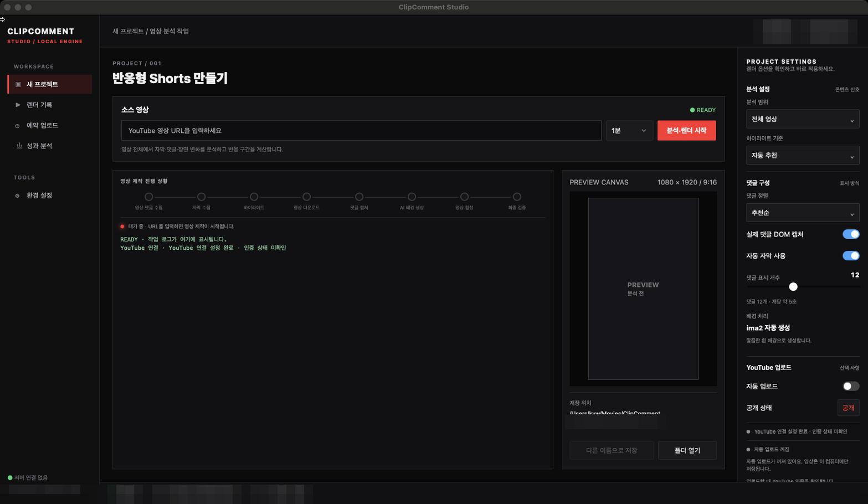Click the PREVIEW canvas placeholder
The height and width of the screenshot is (504, 868).
point(643,289)
